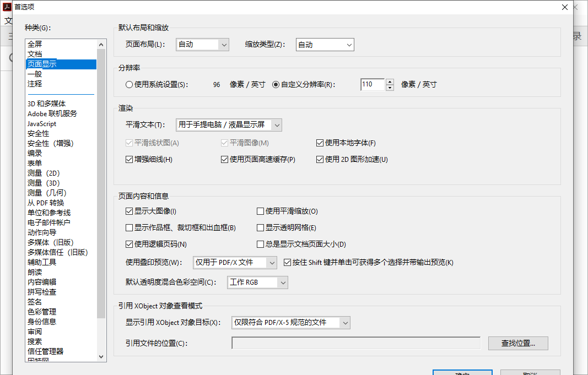Screen dimensions: 588x375
Task: Open the 平滑文本 dropdown menu
Action: [x=229, y=124]
